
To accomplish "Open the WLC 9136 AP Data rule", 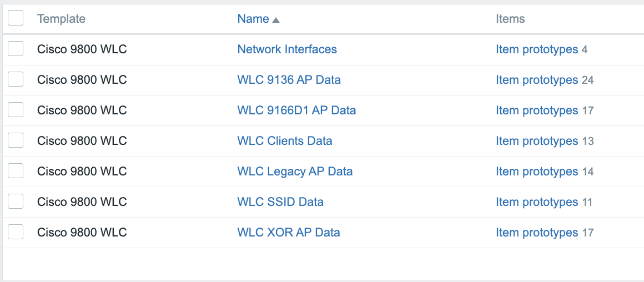I will coord(289,80).
